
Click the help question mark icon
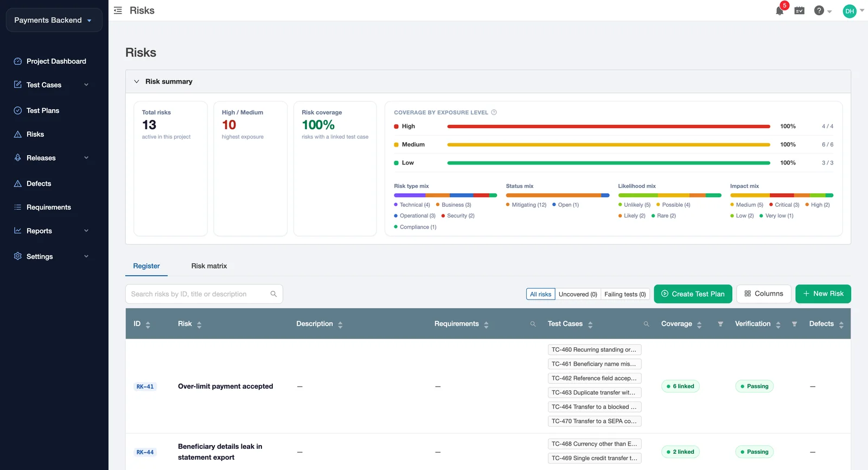[x=819, y=11]
